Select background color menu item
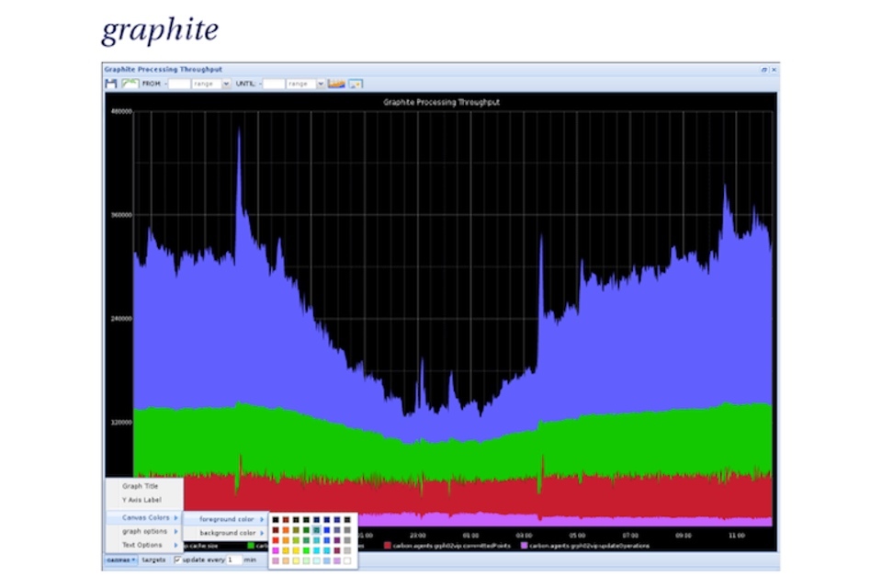 227,533
